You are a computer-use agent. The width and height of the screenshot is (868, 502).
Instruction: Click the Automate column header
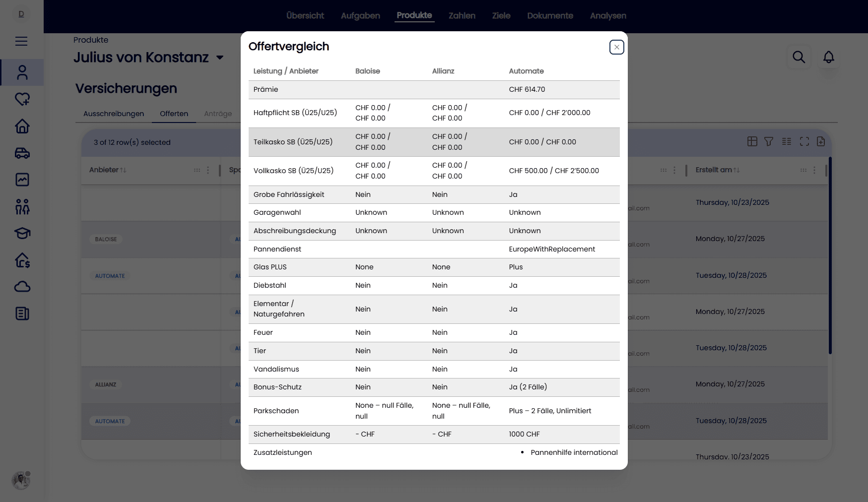pyautogui.click(x=526, y=71)
